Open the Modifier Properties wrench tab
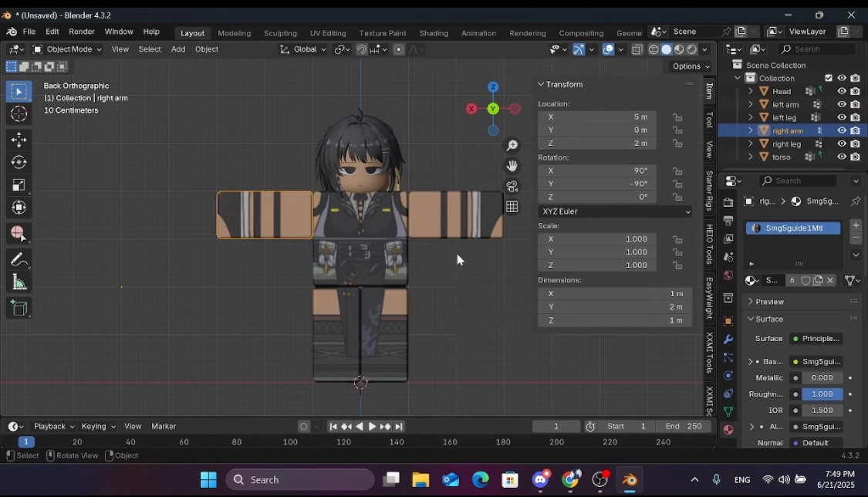Viewport: 868px width, 497px height. [x=728, y=340]
